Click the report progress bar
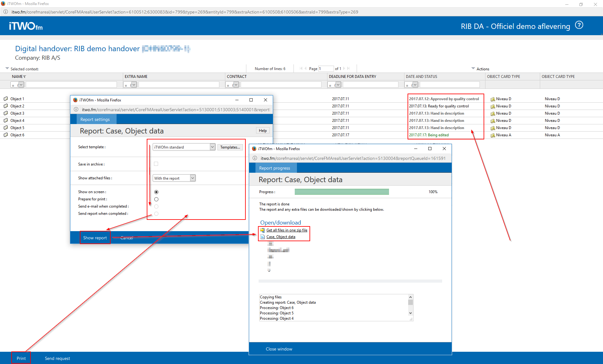The width and height of the screenshot is (603, 364). click(342, 192)
